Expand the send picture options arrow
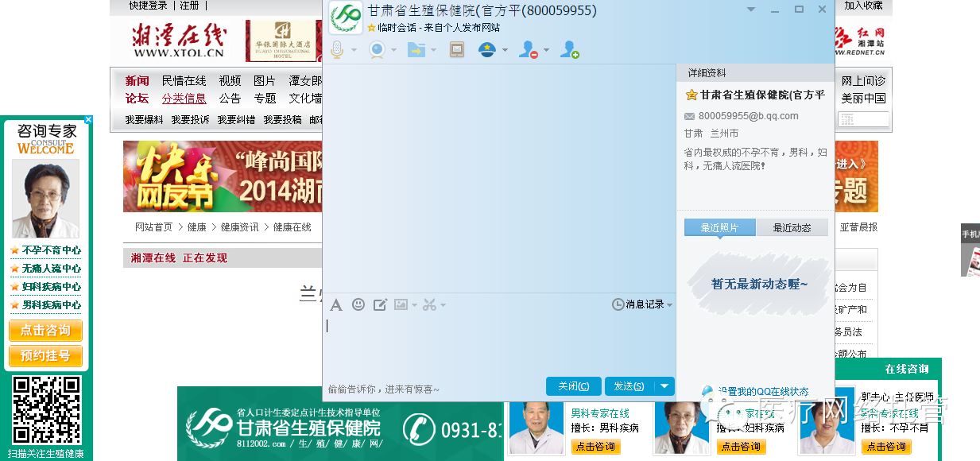This screenshot has width=980, height=461. pyautogui.click(x=413, y=305)
